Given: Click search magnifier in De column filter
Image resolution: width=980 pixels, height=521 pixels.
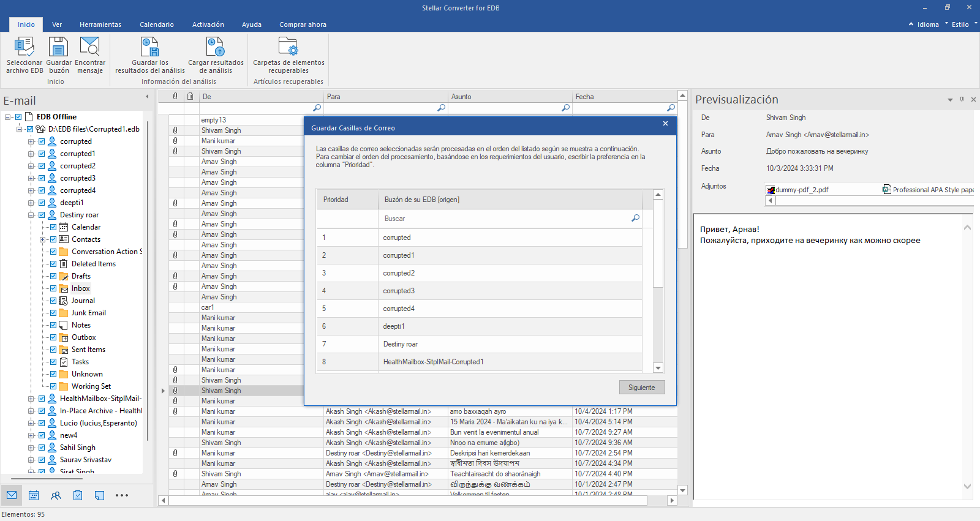Looking at the screenshot, I should point(317,108).
